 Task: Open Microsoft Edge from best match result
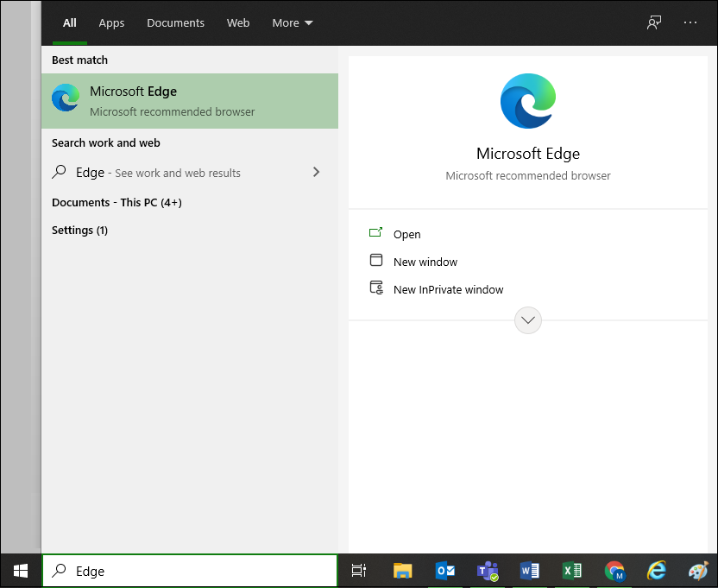[x=189, y=101]
